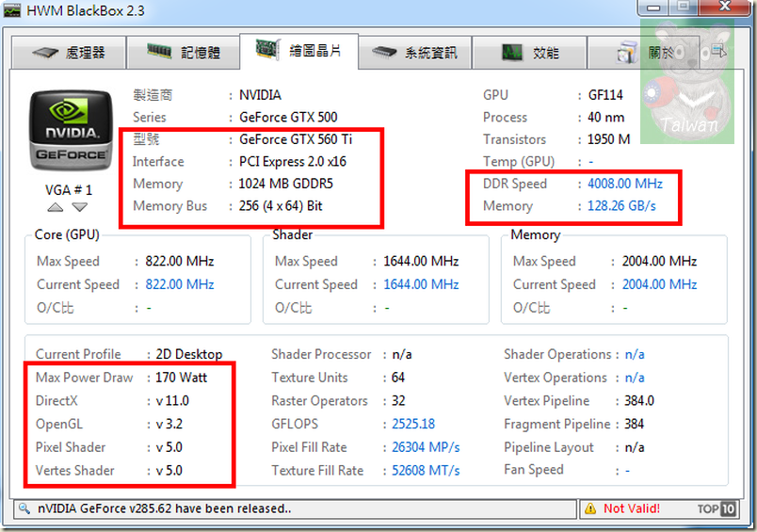757x532 pixels.
Task: Click the GeForce GTX 500 series value
Action: (x=288, y=117)
